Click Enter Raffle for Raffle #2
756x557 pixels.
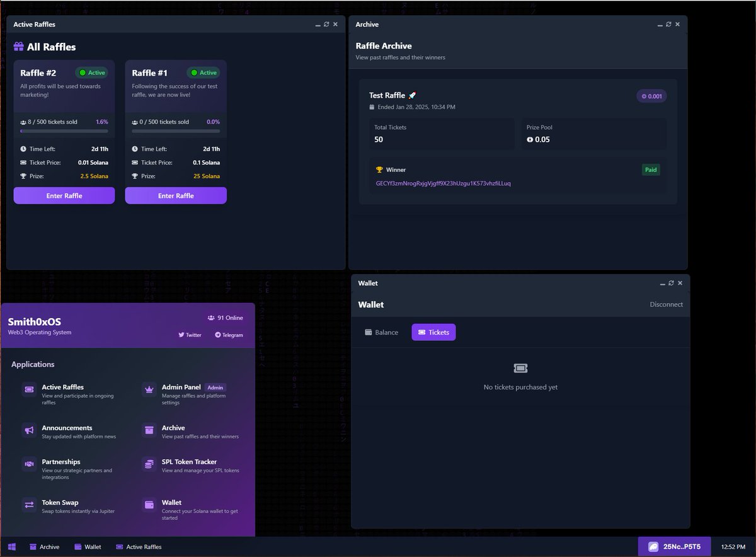click(64, 195)
